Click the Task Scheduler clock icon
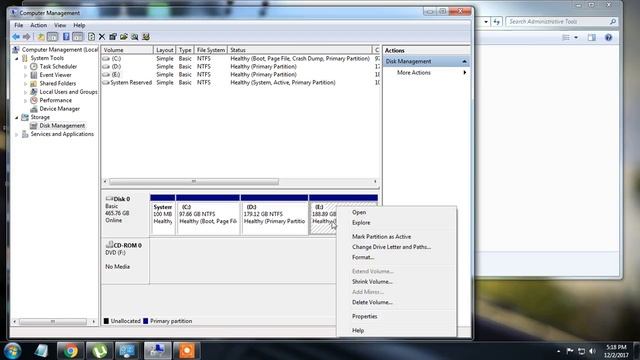This screenshot has width=640, height=360. [34, 67]
